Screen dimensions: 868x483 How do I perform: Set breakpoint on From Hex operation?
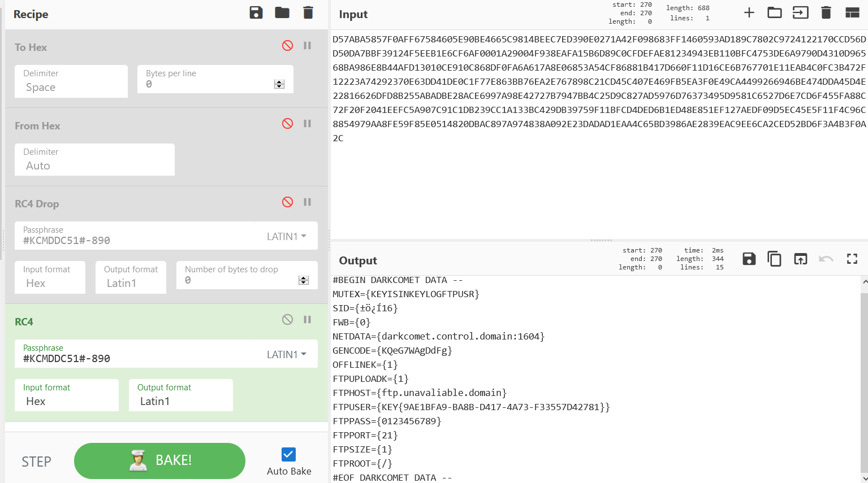308,124
